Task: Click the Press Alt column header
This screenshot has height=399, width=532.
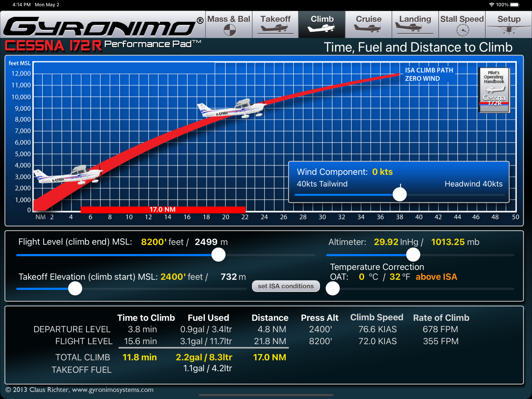Action: point(320,318)
